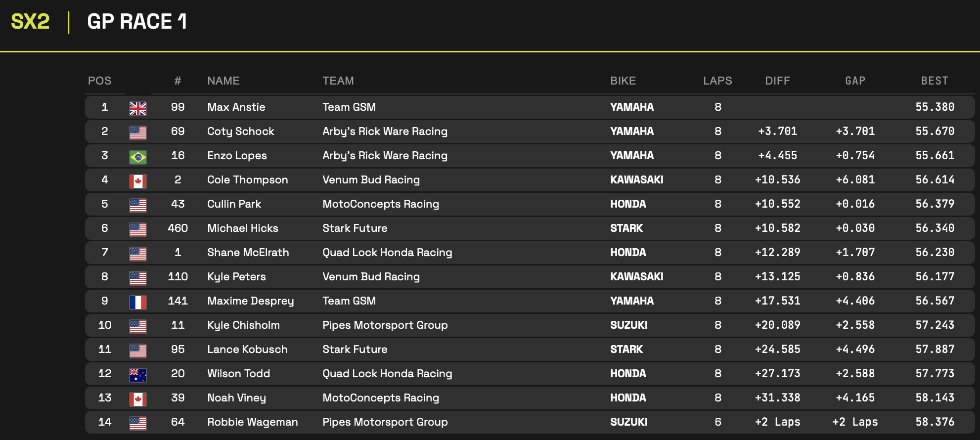The width and height of the screenshot is (980, 440).
Task: Click the LAPS column header
Action: (717, 81)
